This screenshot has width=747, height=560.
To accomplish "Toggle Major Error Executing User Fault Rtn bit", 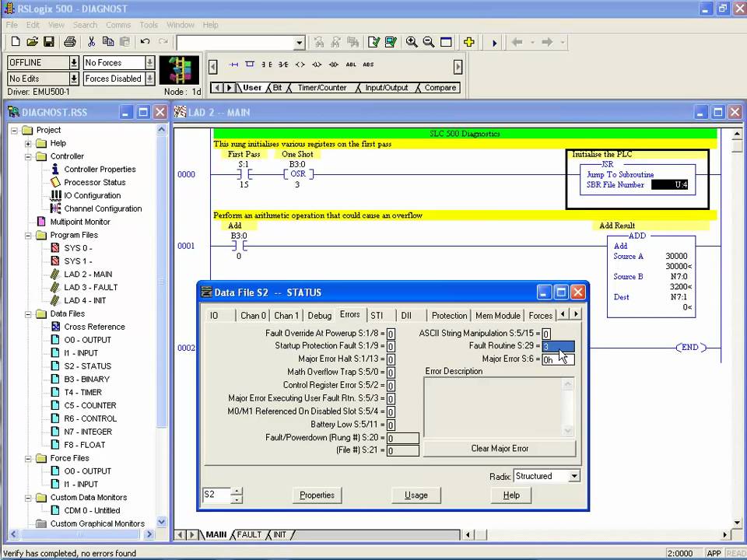I will coord(390,398).
